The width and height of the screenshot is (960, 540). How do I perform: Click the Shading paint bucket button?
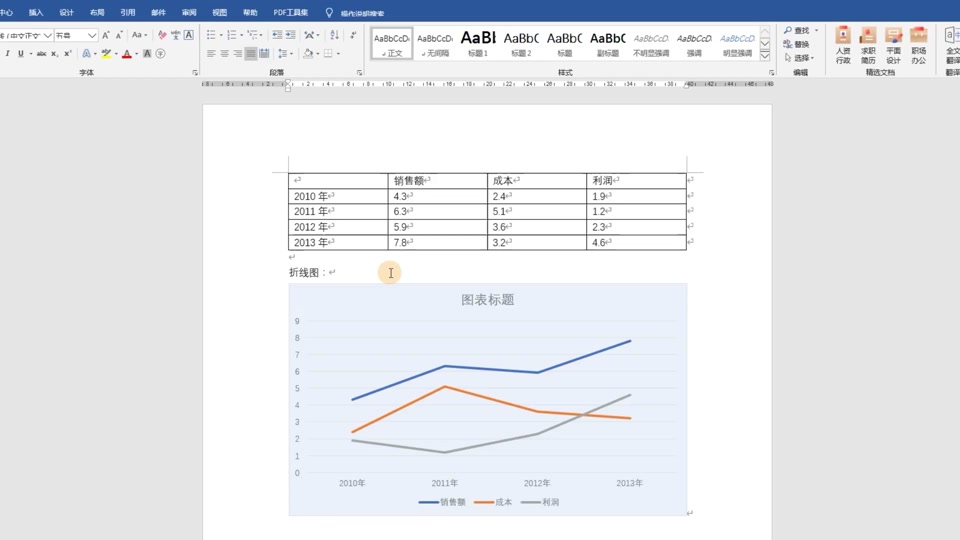[x=308, y=54]
